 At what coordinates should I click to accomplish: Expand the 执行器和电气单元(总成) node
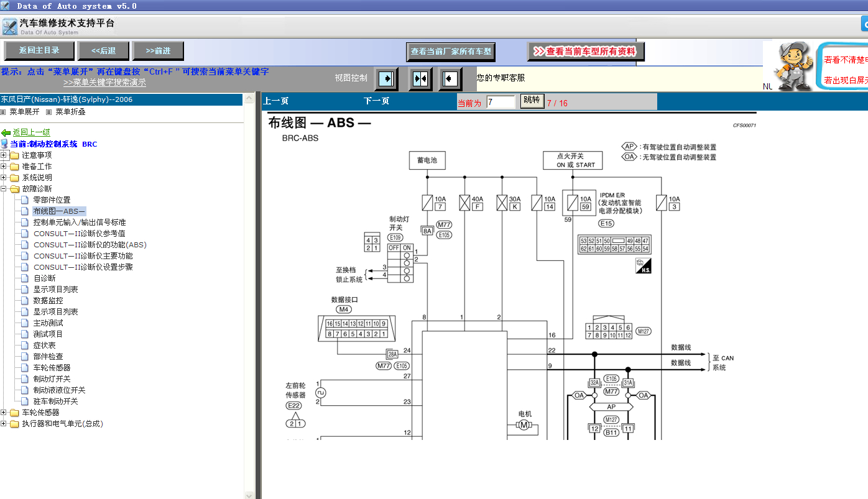pos(4,424)
